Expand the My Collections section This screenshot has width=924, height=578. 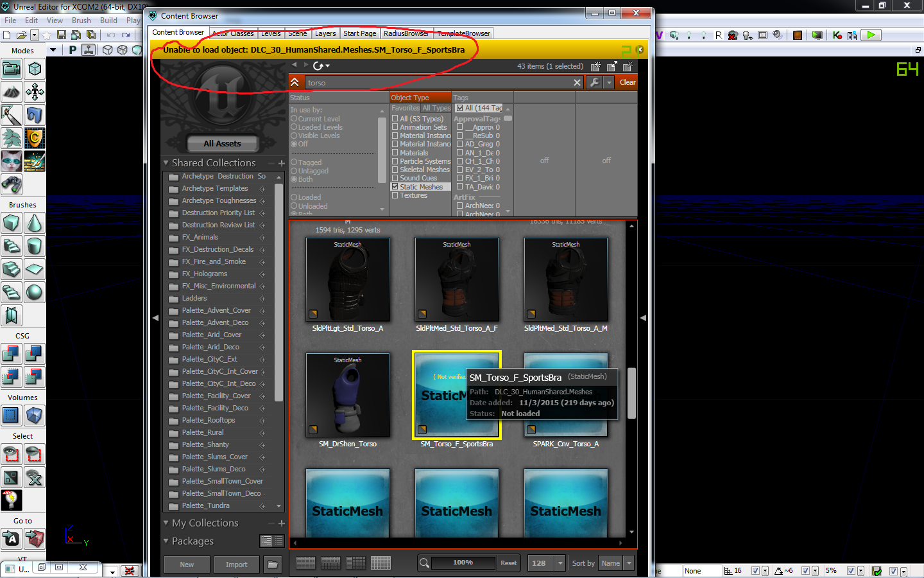tap(166, 523)
